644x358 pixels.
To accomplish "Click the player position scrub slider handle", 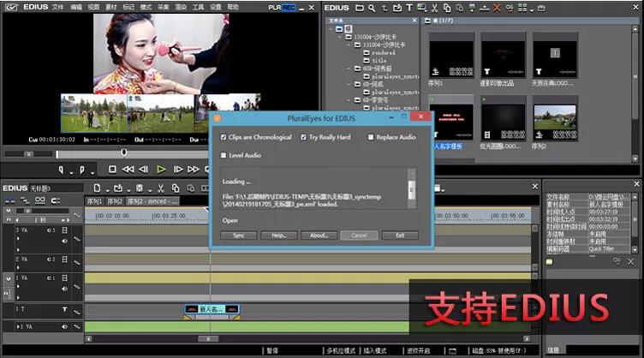I will 123,152.
